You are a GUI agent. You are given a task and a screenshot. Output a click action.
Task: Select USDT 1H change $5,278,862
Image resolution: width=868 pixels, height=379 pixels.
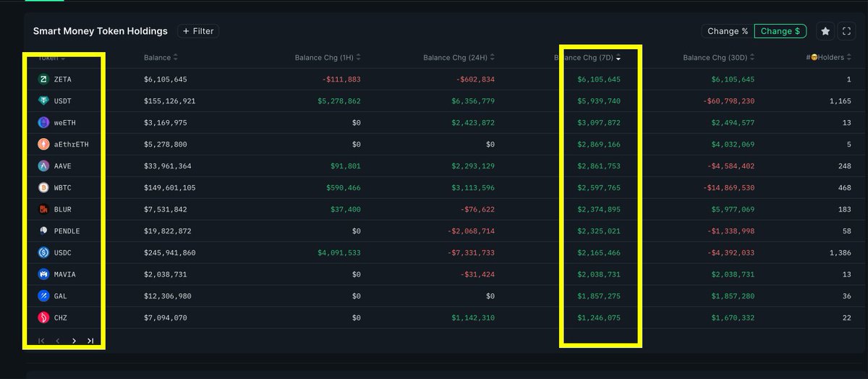coord(339,101)
